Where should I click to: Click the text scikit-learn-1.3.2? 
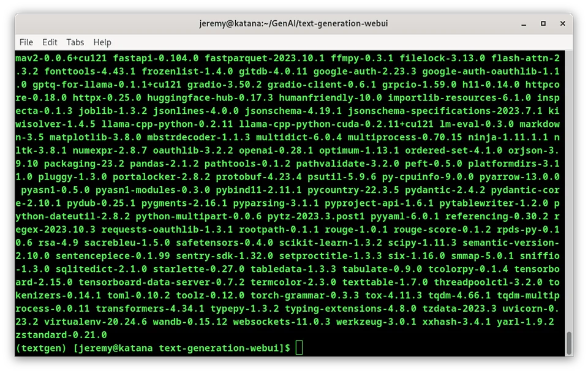tap(330, 243)
